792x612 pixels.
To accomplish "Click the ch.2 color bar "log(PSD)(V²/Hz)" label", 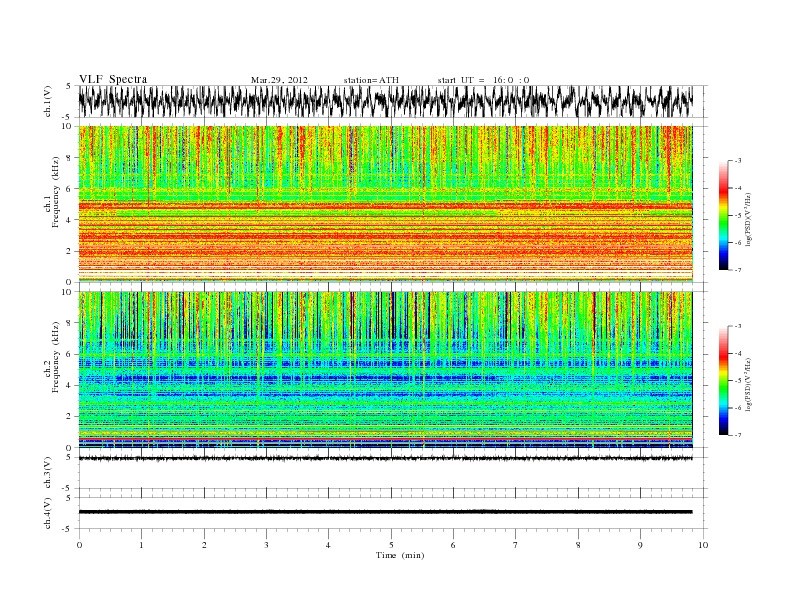I will (750, 384).
